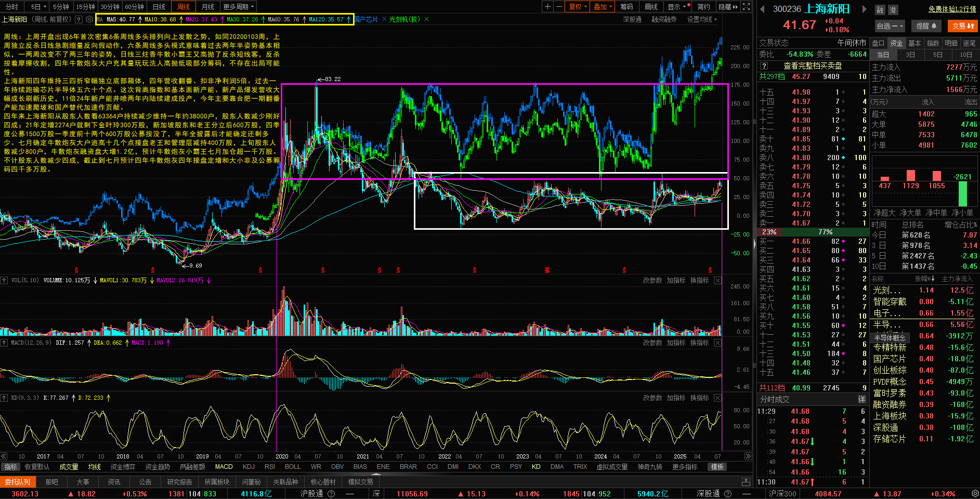Screen dimensions: 980x499
Task: Zoom in chart with plus icon
Action: click(x=547, y=7)
